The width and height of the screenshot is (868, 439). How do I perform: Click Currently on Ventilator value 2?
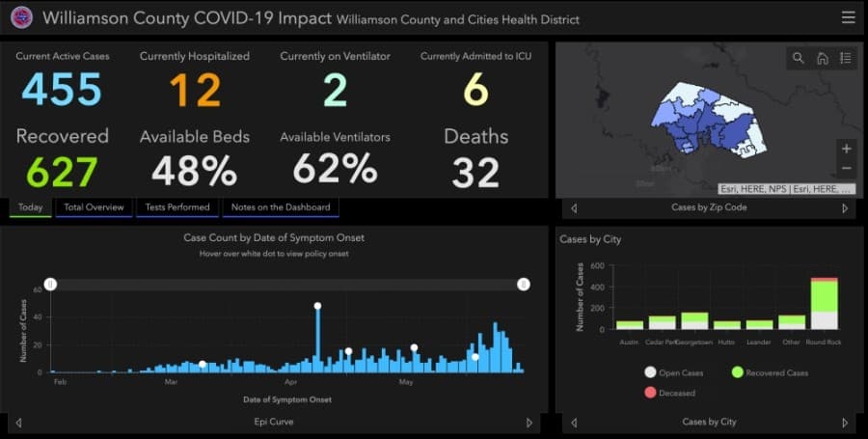[336, 90]
